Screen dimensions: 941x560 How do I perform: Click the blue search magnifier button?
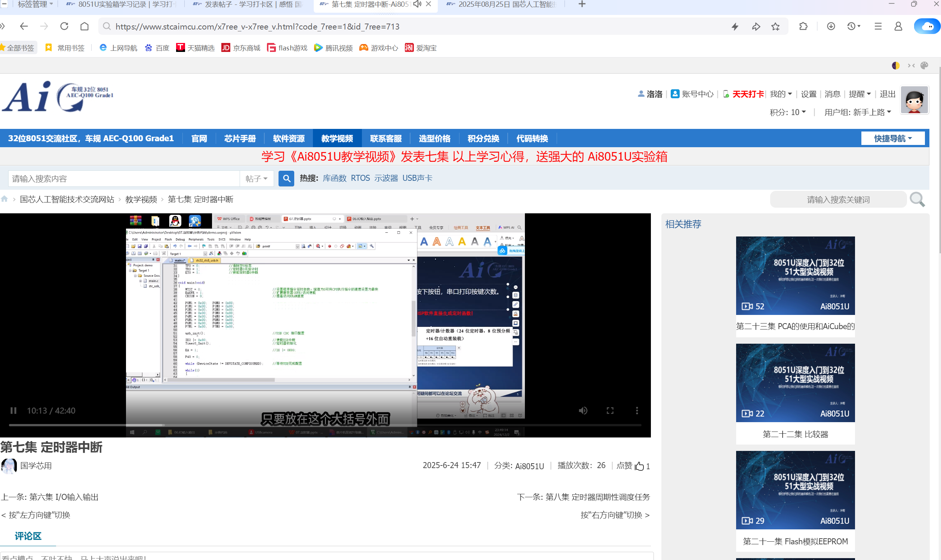tap(286, 179)
